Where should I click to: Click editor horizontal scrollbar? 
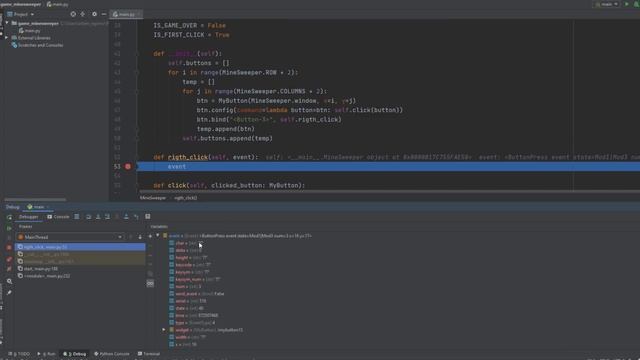pyautogui.click(x=388, y=191)
